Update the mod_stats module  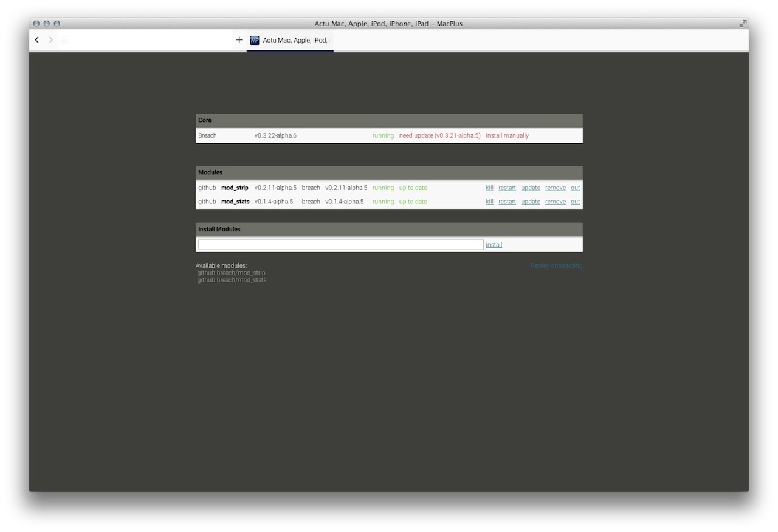click(531, 202)
